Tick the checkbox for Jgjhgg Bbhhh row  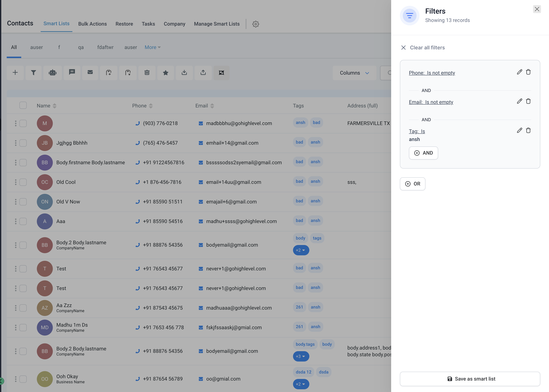[x=23, y=143]
